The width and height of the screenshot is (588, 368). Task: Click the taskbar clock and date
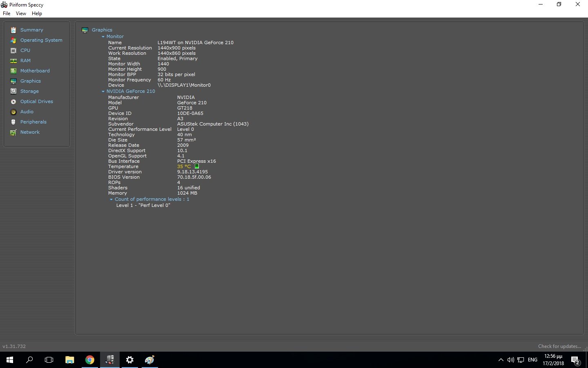pos(553,360)
